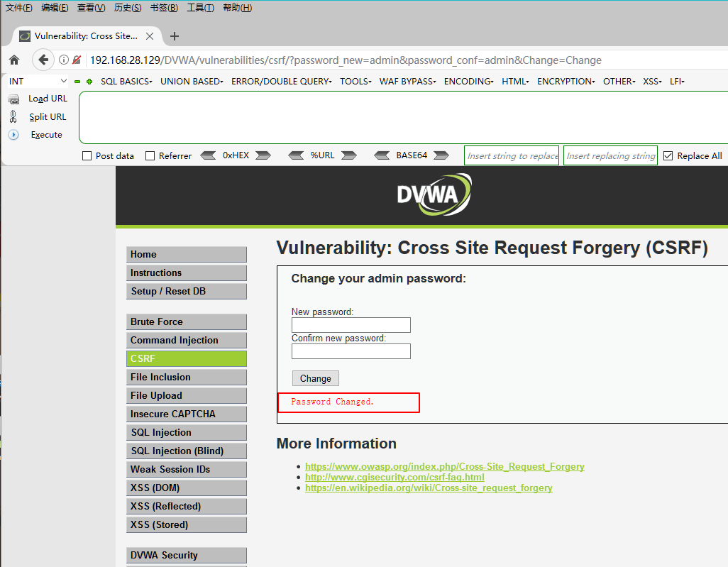Click the Confirm new password field
Screen dimensions: 728x567
click(x=351, y=351)
